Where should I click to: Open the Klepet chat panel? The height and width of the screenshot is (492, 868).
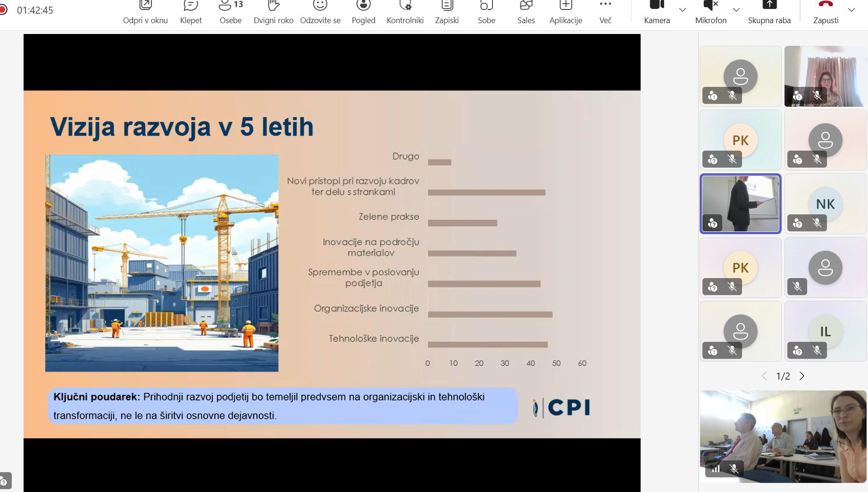[x=191, y=12]
